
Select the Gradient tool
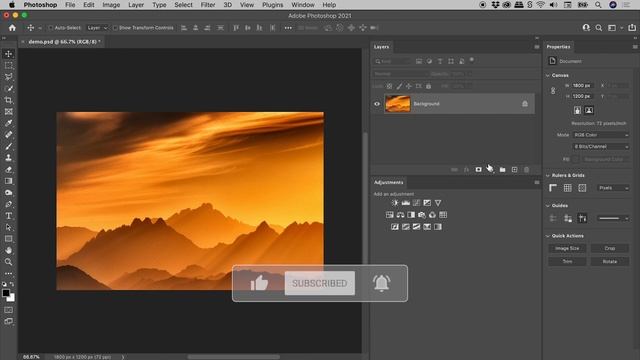[x=8, y=181]
